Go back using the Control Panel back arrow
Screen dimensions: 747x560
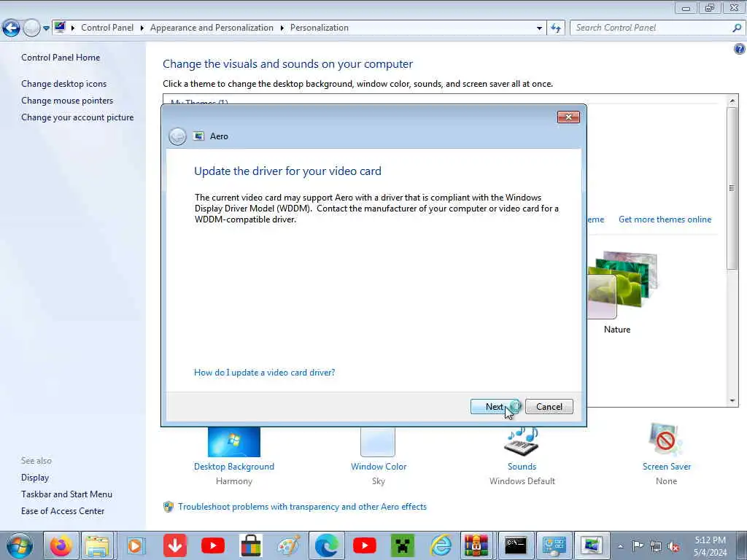tap(11, 28)
